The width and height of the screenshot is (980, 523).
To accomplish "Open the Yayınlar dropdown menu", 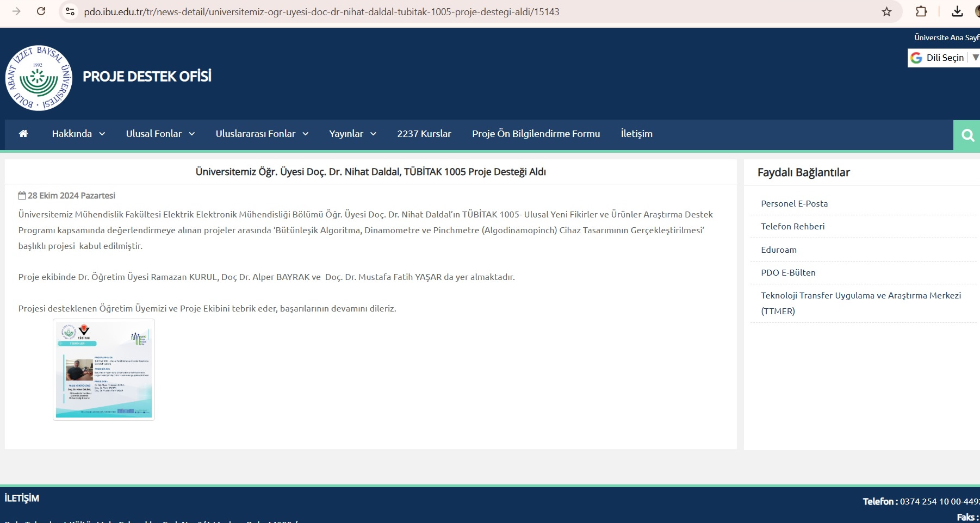I will pyautogui.click(x=352, y=134).
